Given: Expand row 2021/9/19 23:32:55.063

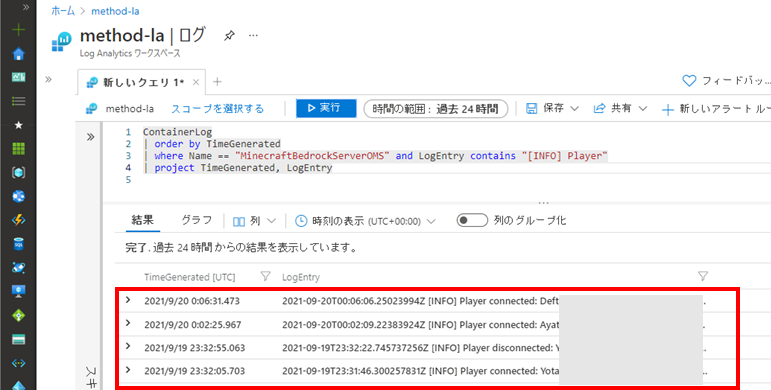Looking at the screenshot, I should [128, 346].
